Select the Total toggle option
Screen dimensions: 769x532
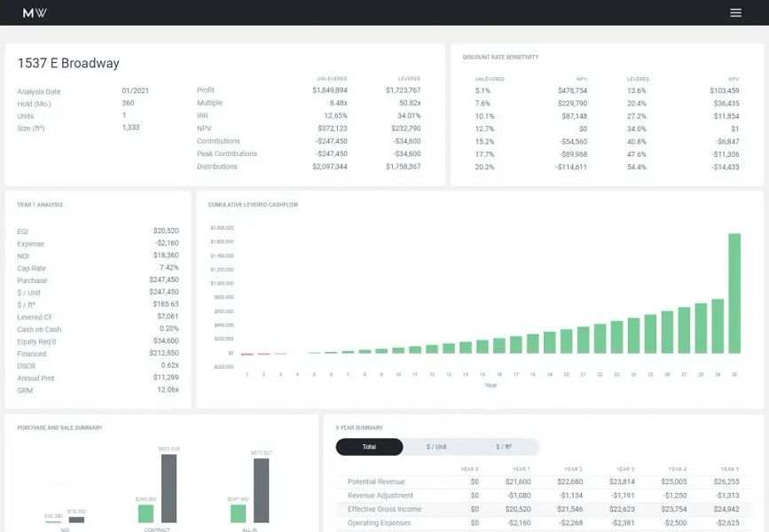(x=369, y=447)
